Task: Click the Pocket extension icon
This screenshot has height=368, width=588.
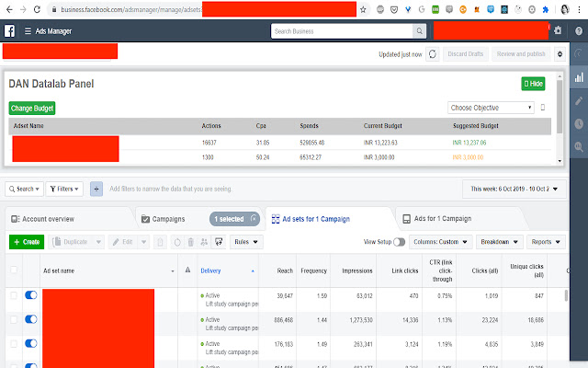Action: (394, 10)
